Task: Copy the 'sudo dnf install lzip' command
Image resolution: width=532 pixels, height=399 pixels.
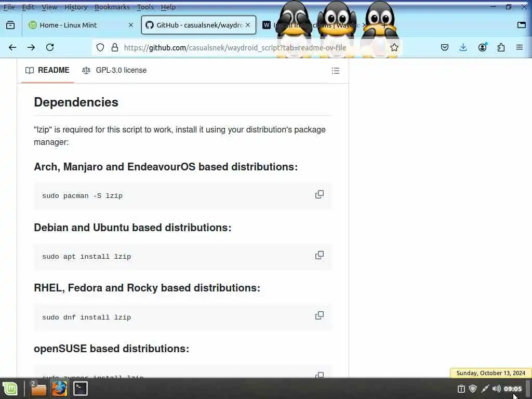Action: click(320, 315)
